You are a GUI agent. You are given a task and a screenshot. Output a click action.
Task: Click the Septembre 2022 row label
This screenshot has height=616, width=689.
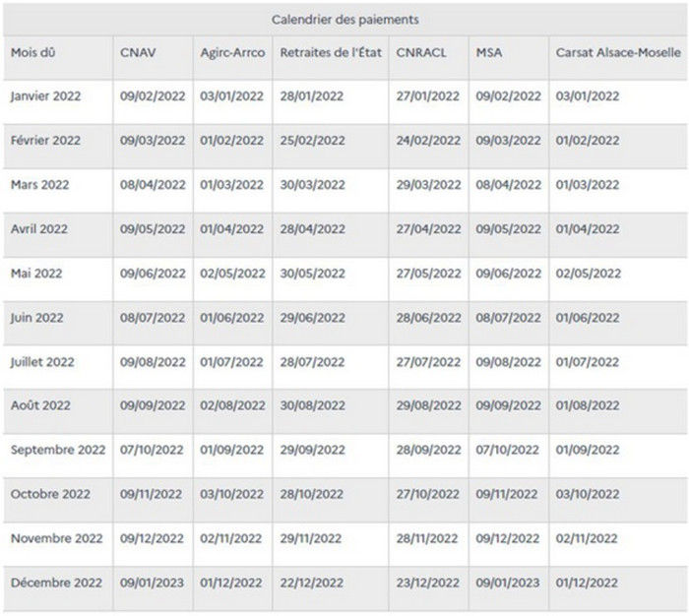pyautogui.click(x=58, y=450)
